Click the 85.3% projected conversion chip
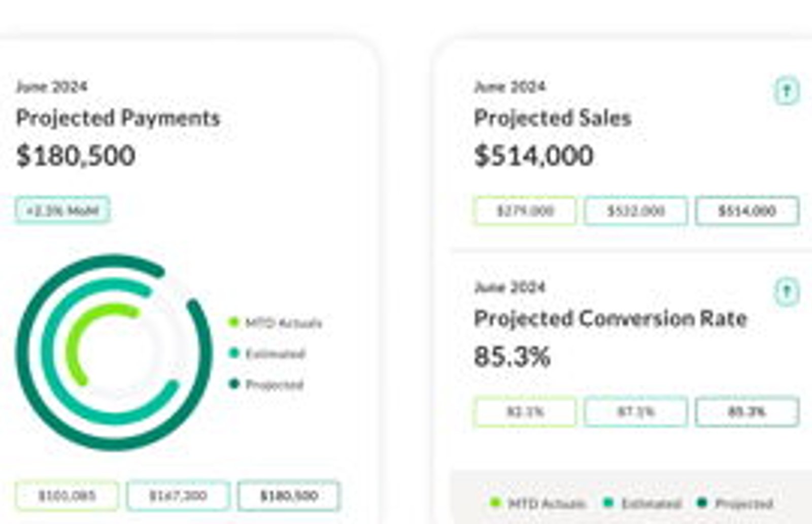The image size is (812, 524). coord(747,412)
